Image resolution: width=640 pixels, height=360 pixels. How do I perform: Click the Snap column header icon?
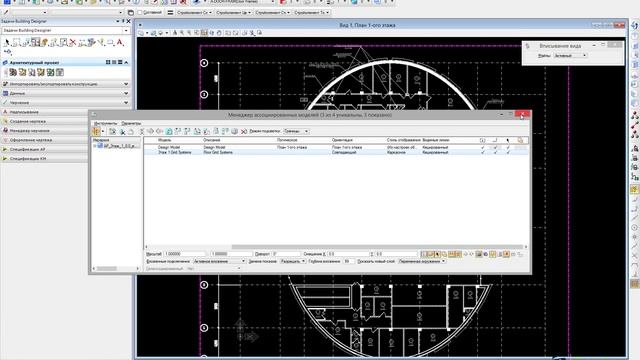(x=495, y=140)
